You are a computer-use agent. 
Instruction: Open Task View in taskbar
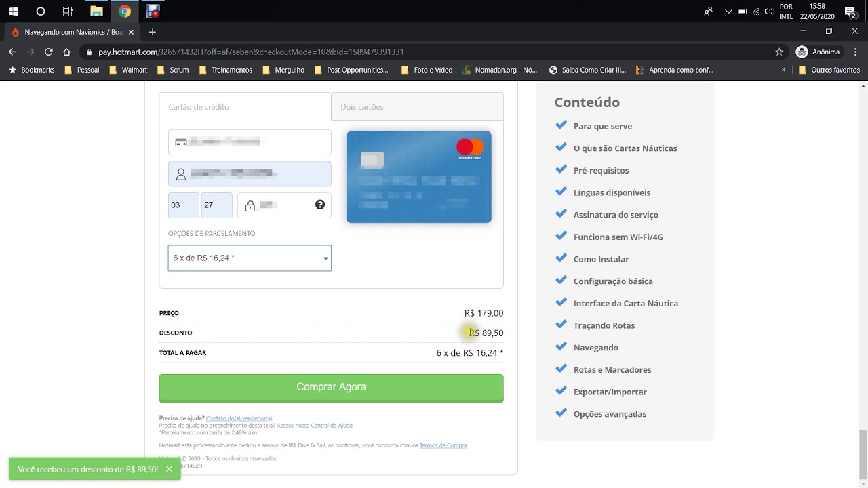tap(67, 11)
